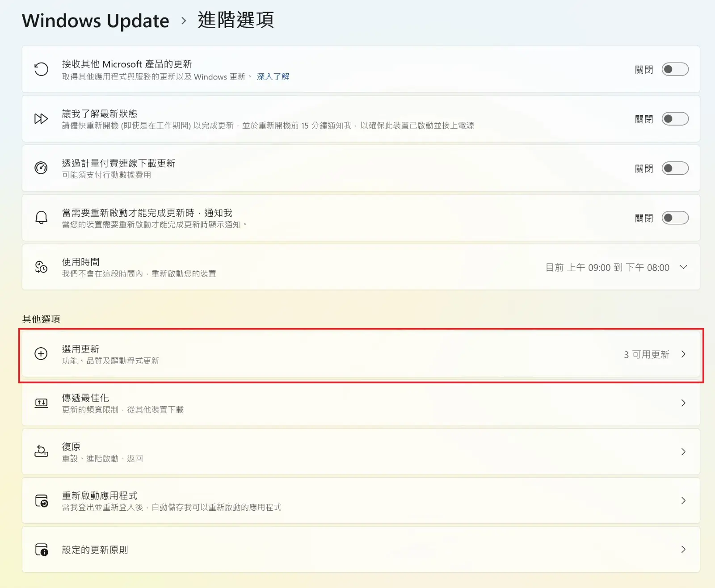This screenshot has height=588, width=715.
Task: Click the plus circle icon beside 選用更新
Action: click(x=41, y=354)
